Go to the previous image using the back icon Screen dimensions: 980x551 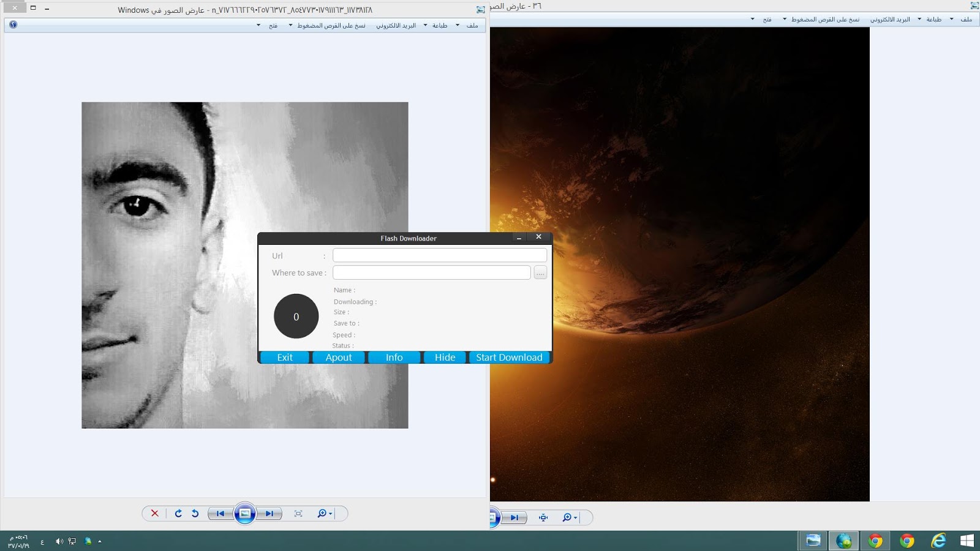220,514
